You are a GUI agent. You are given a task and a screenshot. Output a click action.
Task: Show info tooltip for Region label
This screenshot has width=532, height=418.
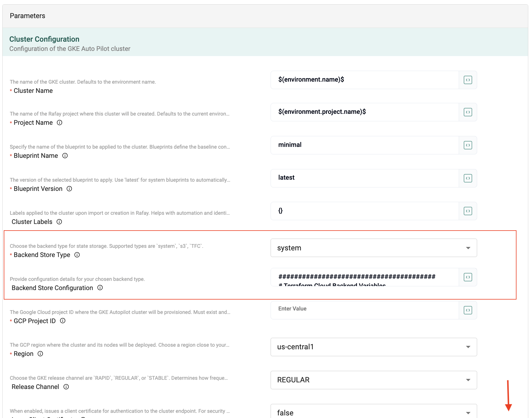pyautogui.click(x=40, y=354)
